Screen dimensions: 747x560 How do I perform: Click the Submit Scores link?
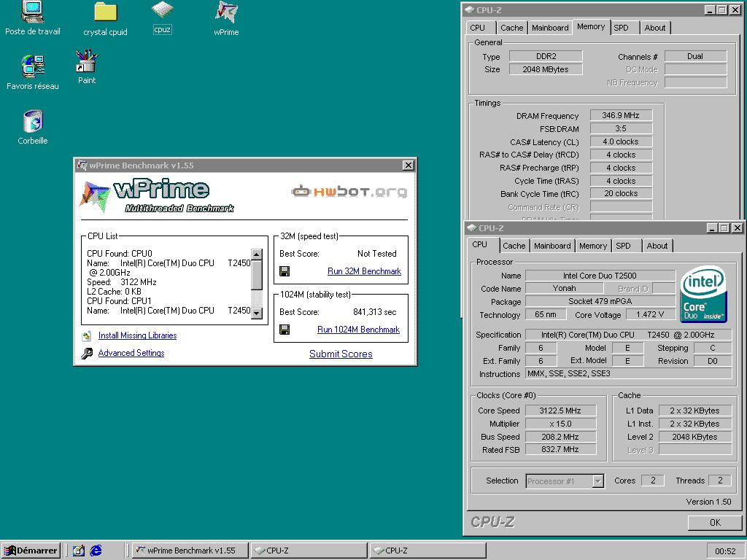pos(341,354)
